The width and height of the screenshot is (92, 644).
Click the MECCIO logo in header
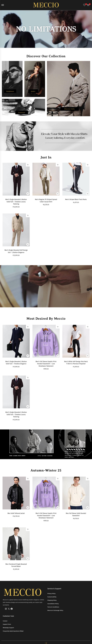46,5
